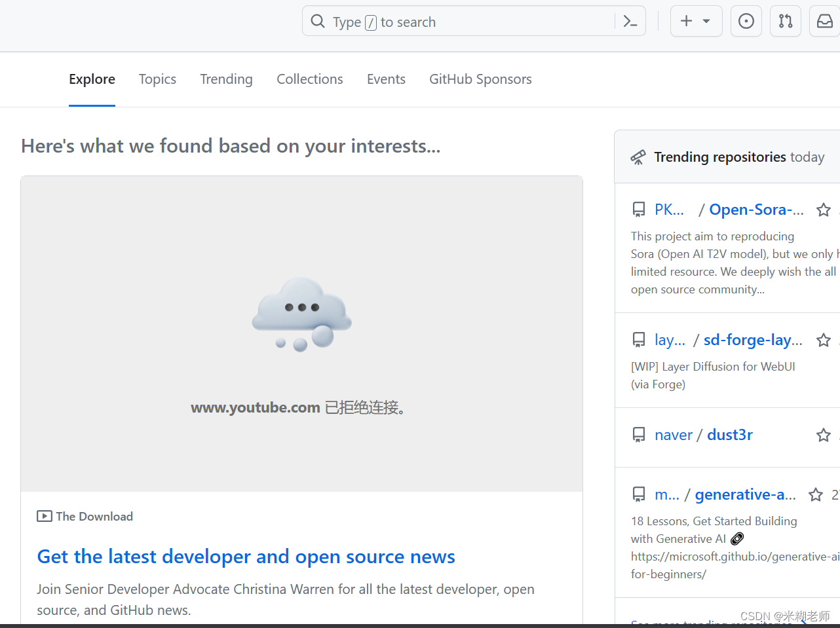Image resolution: width=840 pixels, height=628 pixels.
Task: Open the PK... owner link
Action: coord(669,210)
